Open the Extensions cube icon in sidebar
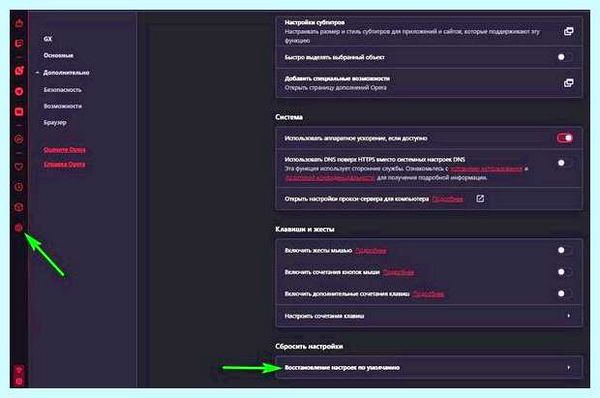600x398 pixels. pyautogui.click(x=19, y=207)
